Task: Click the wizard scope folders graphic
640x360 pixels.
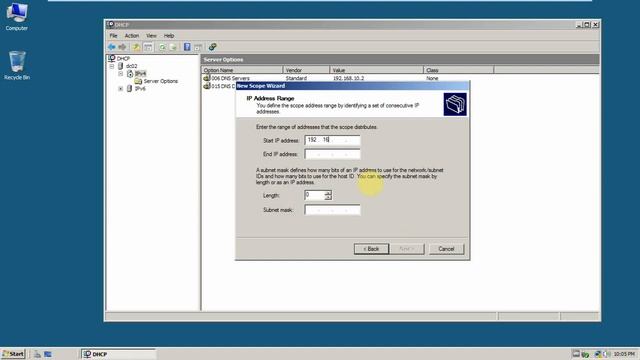Action: 455,104
